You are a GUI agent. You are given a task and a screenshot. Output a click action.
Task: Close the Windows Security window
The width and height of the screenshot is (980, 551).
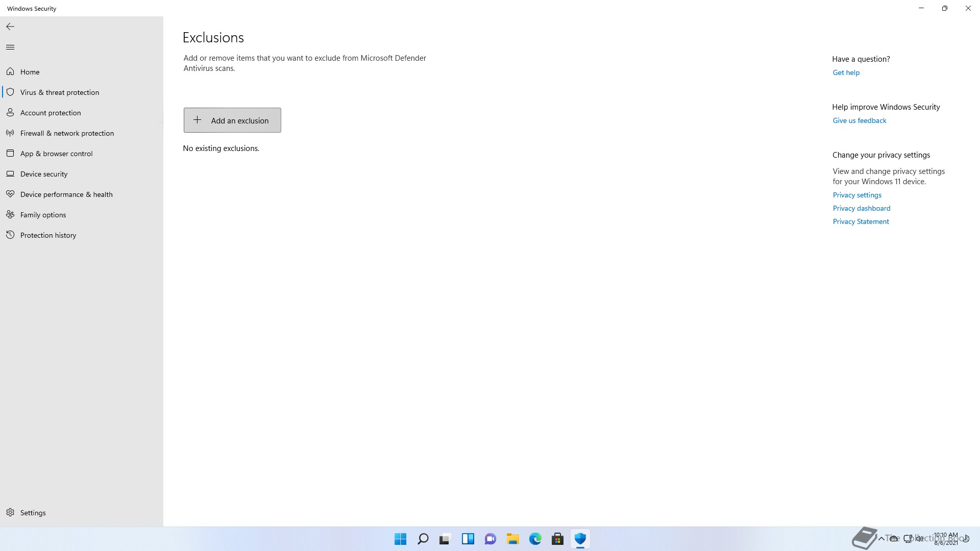click(x=968, y=8)
